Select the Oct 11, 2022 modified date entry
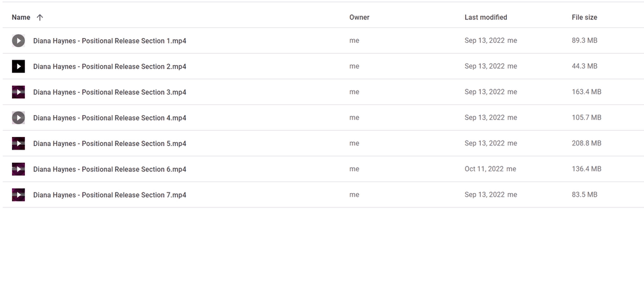The image size is (644, 298). tap(484, 169)
